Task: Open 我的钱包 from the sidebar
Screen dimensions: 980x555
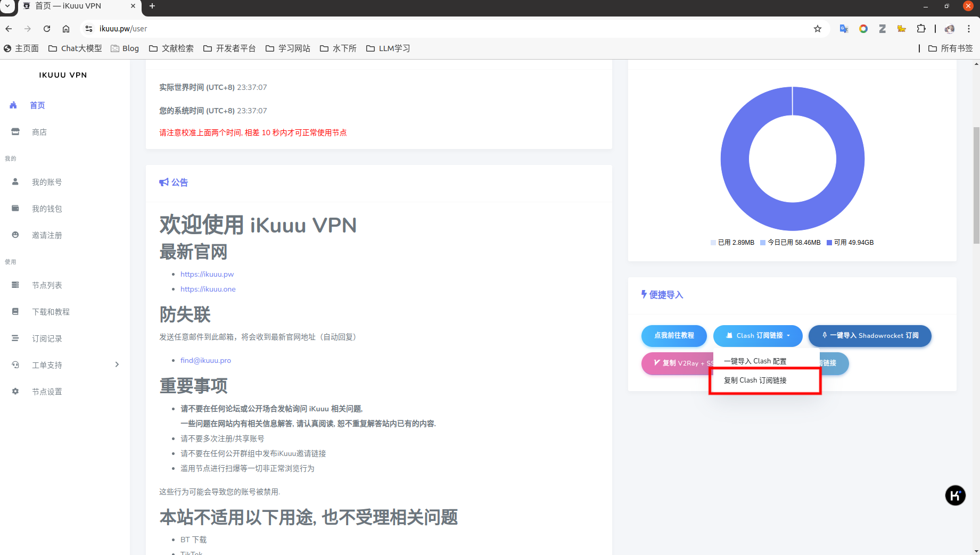Action: (x=47, y=209)
